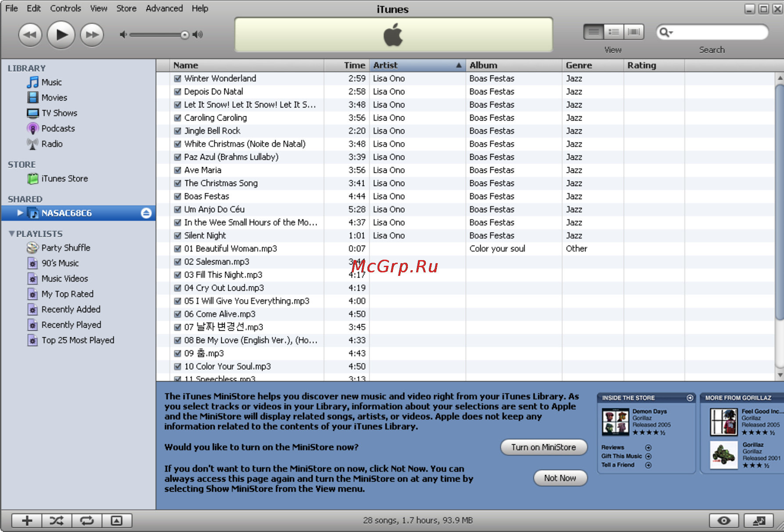Screen dimensions: 784x532
Task: Sort songs by Time column
Action: coord(347,65)
